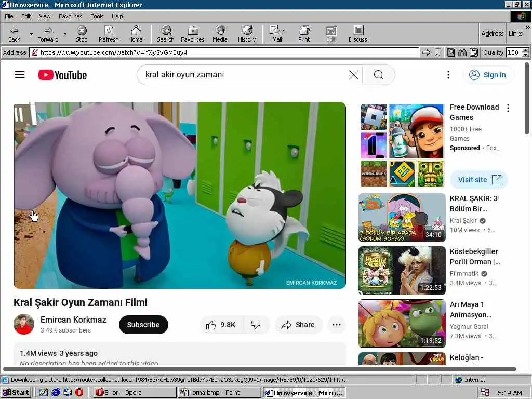Open Köstebekgiller Perili Orman video thumbnail
Screen dimensions: 532x399
pos(402,270)
